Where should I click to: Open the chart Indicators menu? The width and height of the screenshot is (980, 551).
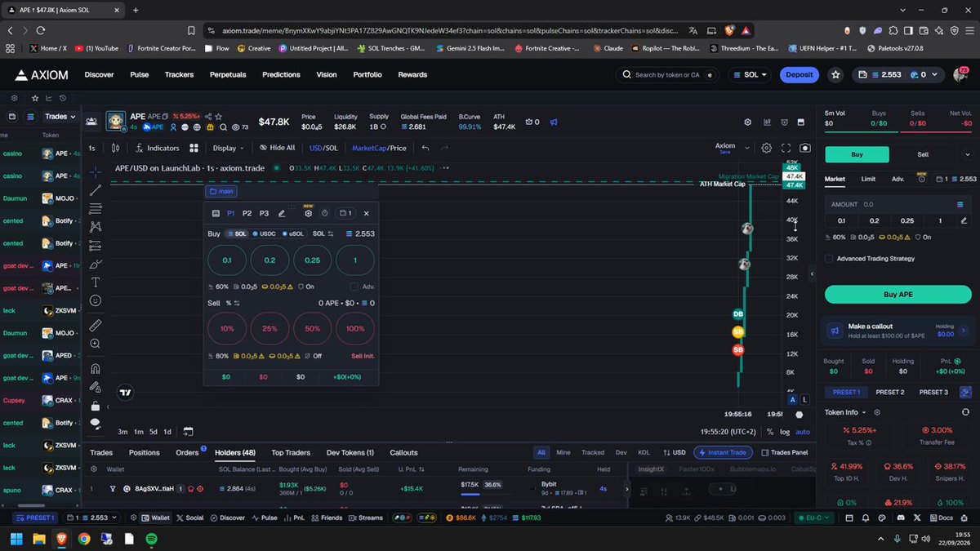click(x=158, y=148)
